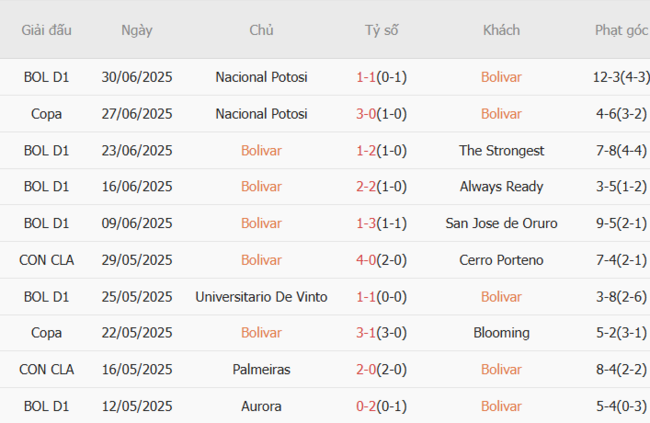The width and height of the screenshot is (650, 423).
Task: Click the Blooming team name
Action: (501, 333)
